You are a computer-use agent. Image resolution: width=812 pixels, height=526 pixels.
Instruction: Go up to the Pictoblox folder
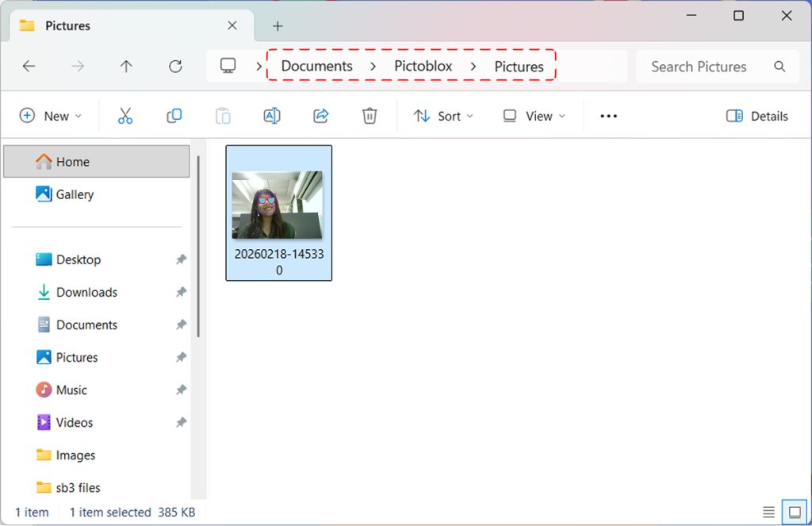click(126, 67)
